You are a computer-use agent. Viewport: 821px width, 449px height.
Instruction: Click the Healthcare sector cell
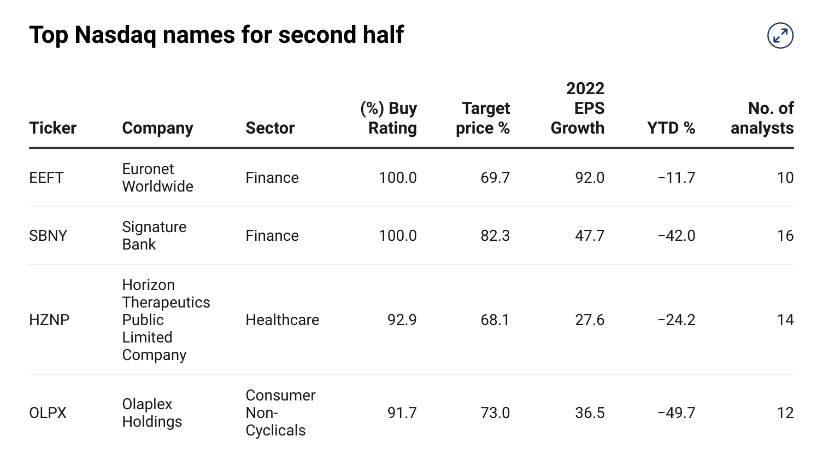click(282, 320)
